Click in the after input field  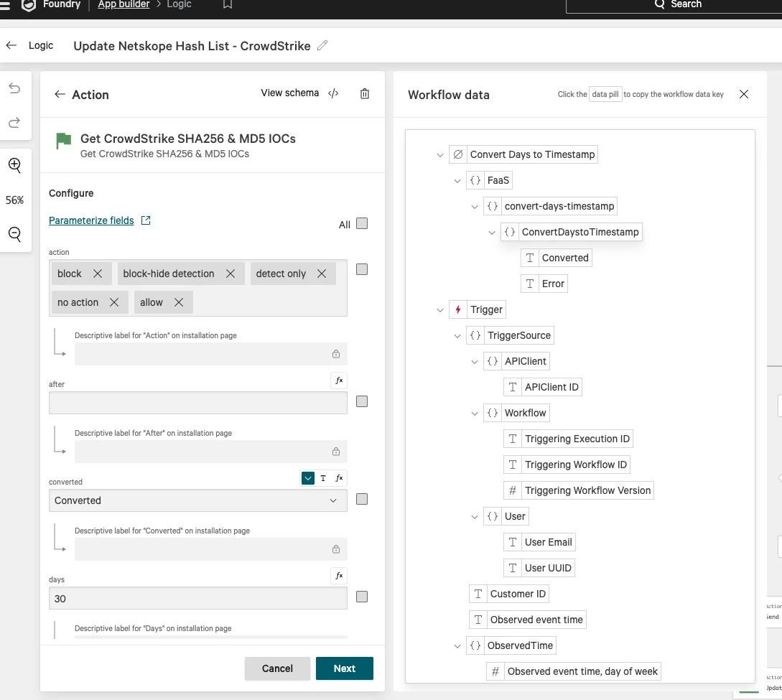198,403
